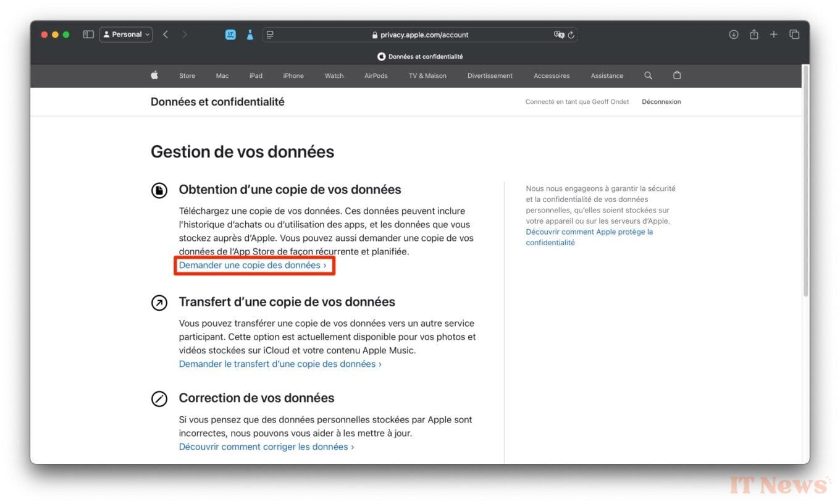This screenshot has height=504, width=840.
Task: Open 'Découvrir comment corriger les données' link
Action: tap(266, 447)
